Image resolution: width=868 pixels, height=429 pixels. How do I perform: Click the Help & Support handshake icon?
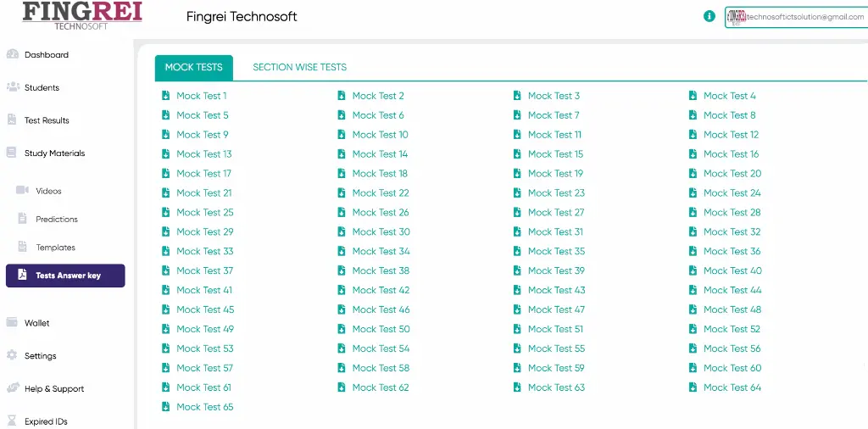[12, 388]
